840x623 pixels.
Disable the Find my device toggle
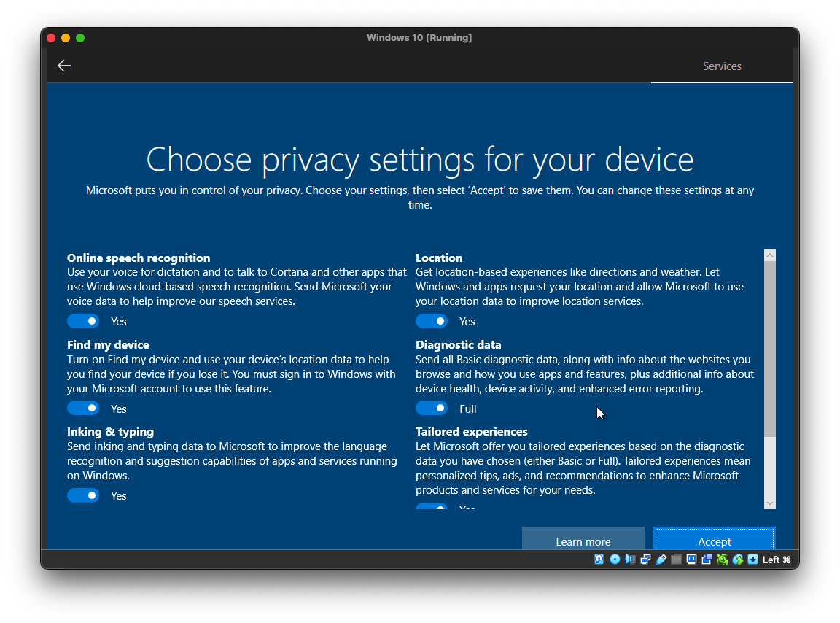[x=83, y=409]
